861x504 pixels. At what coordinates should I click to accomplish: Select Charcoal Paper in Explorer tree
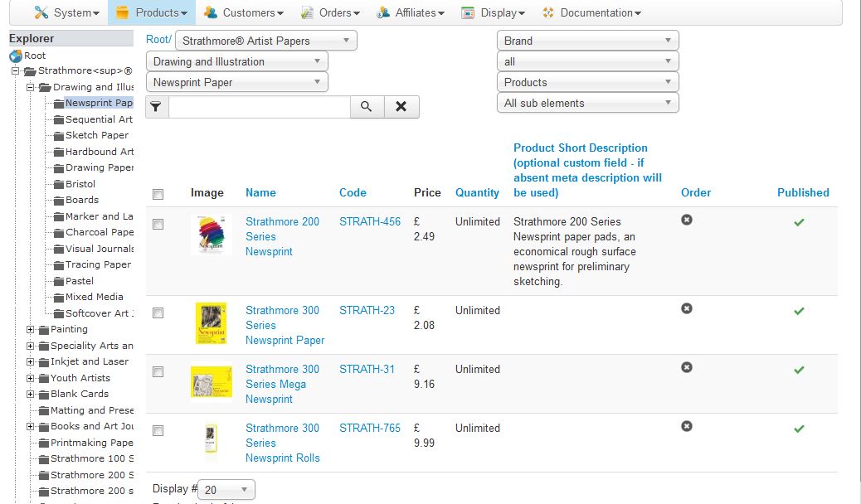click(x=100, y=233)
